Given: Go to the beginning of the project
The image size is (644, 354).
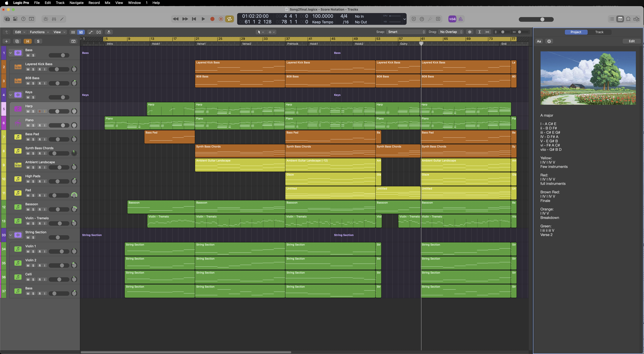Looking at the screenshot, I should pyautogui.click(x=194, y=19).
